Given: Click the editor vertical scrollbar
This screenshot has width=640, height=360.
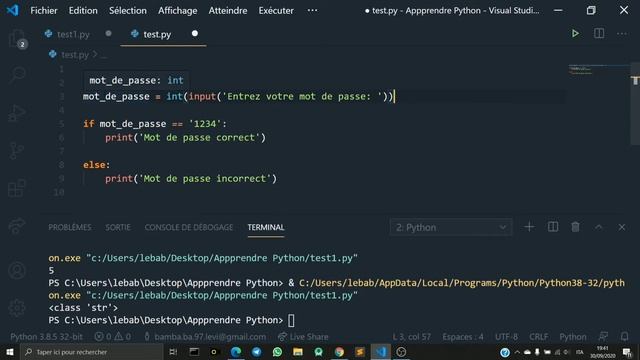Looking at the screenshot, I should coord(635,103).
